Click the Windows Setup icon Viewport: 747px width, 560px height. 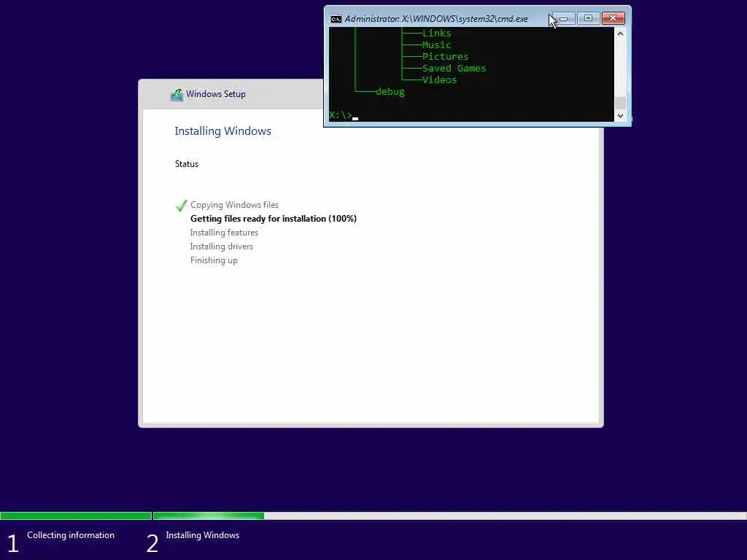click(177, 95)
